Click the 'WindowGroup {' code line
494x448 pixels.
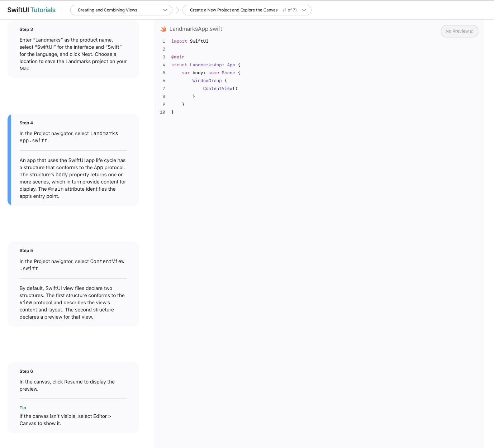[x=210, y=81]
